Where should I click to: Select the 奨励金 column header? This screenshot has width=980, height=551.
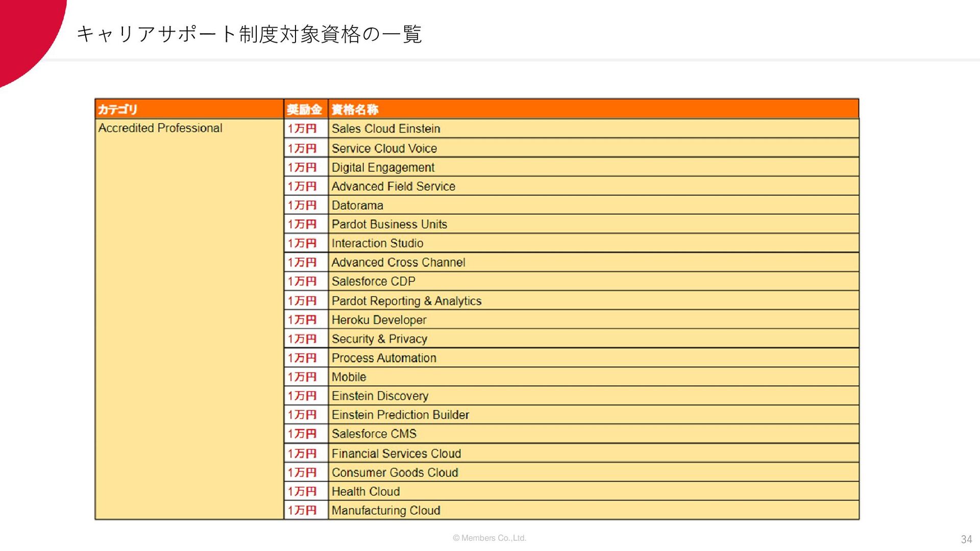coord(306,109)
